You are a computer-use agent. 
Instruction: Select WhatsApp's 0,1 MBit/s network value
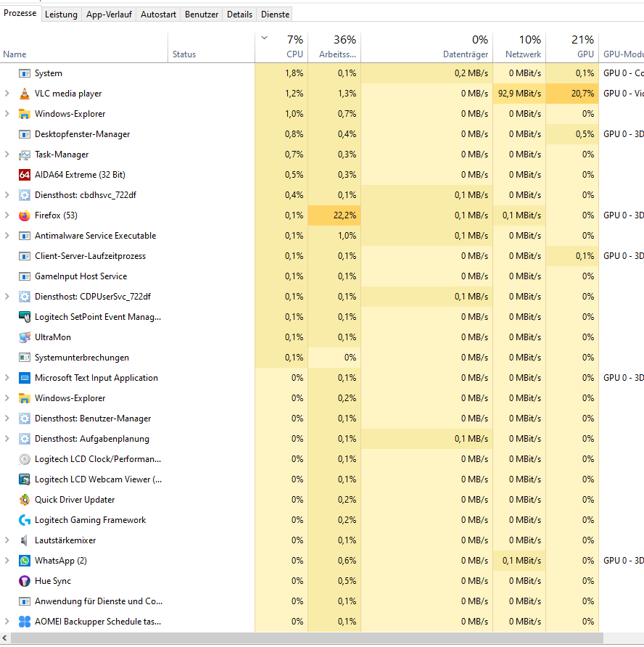click(x=519, y=561)
